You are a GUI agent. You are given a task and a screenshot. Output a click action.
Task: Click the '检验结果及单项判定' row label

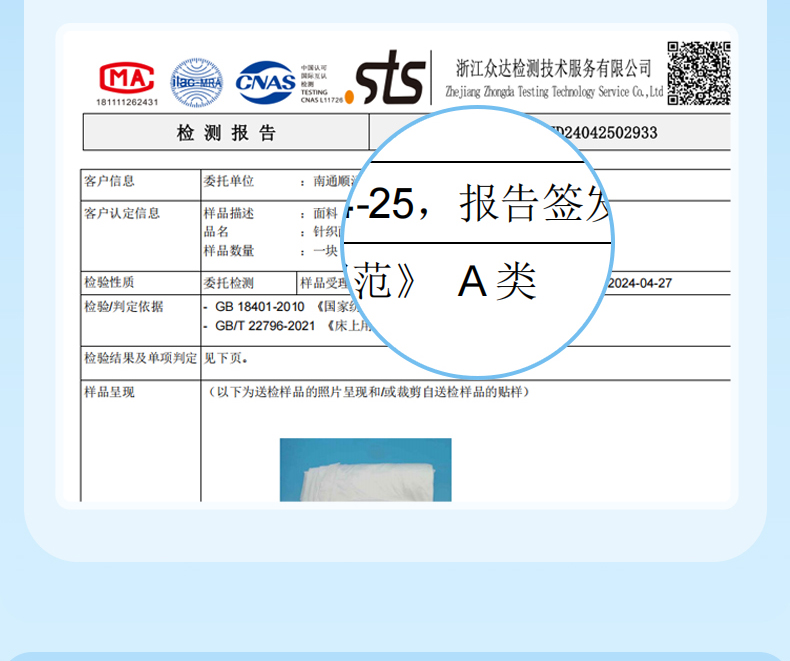(140, 357)
